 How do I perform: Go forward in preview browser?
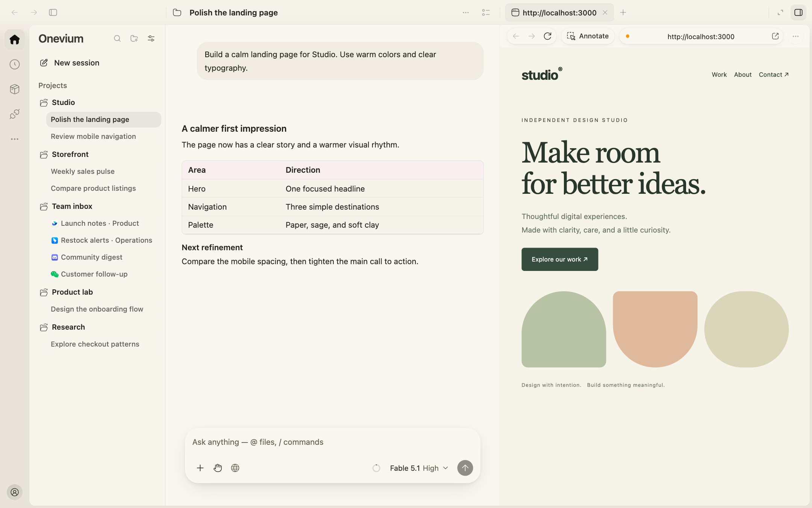tap(532, 36)
